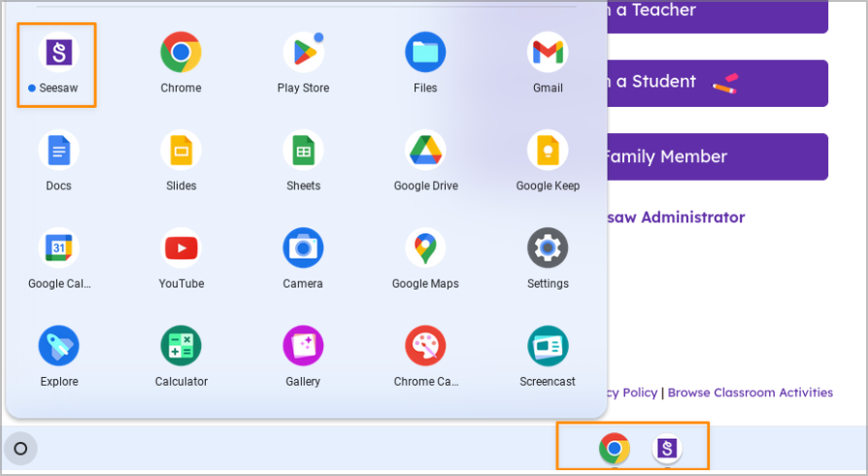Screen dimensions: 868x476
Task: Launch Chrome from the app grid
Action: click(x=181, y=52)
